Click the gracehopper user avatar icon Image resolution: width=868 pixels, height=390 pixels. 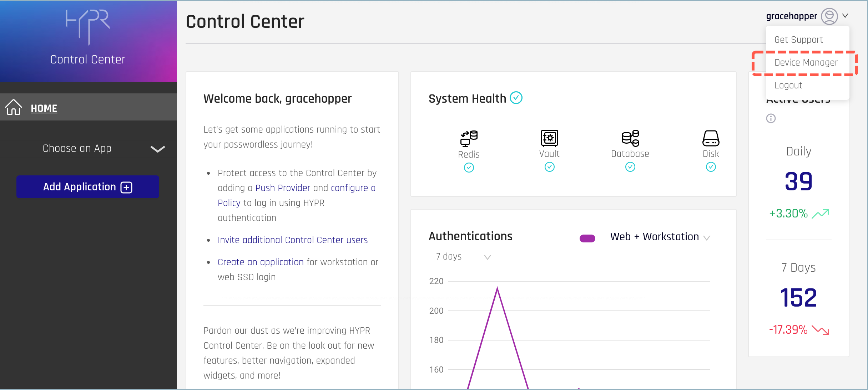pos(829,16)
